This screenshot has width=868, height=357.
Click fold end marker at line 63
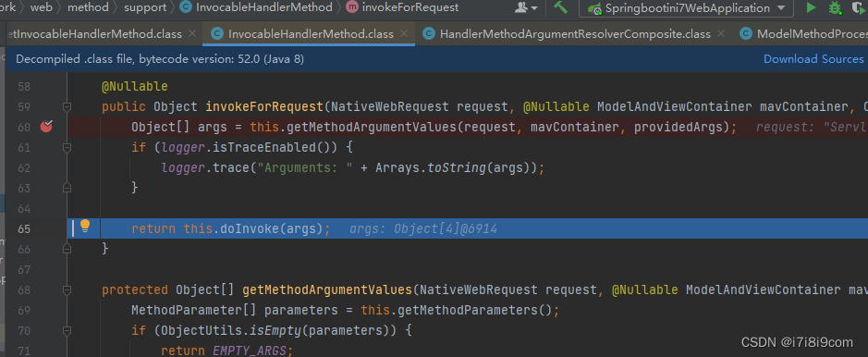click(x=67, y=188)
